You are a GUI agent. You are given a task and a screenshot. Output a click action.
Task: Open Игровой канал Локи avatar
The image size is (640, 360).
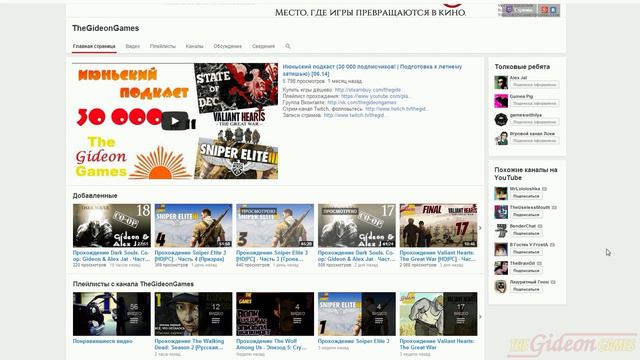[x=501, y=138]
